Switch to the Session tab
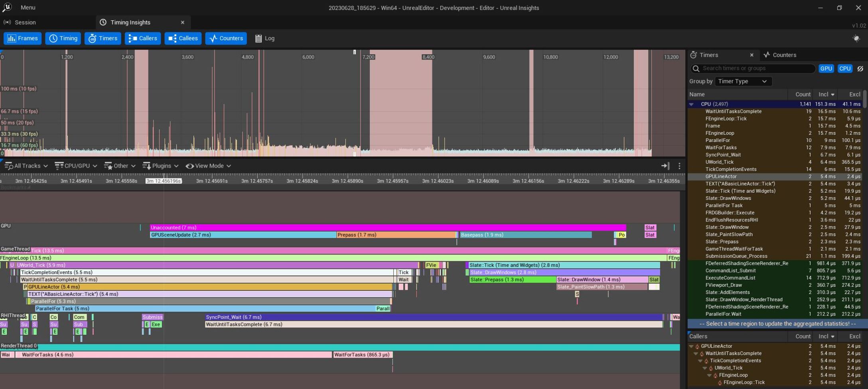This screenshot has width=868, height=389. click(25, 22)
